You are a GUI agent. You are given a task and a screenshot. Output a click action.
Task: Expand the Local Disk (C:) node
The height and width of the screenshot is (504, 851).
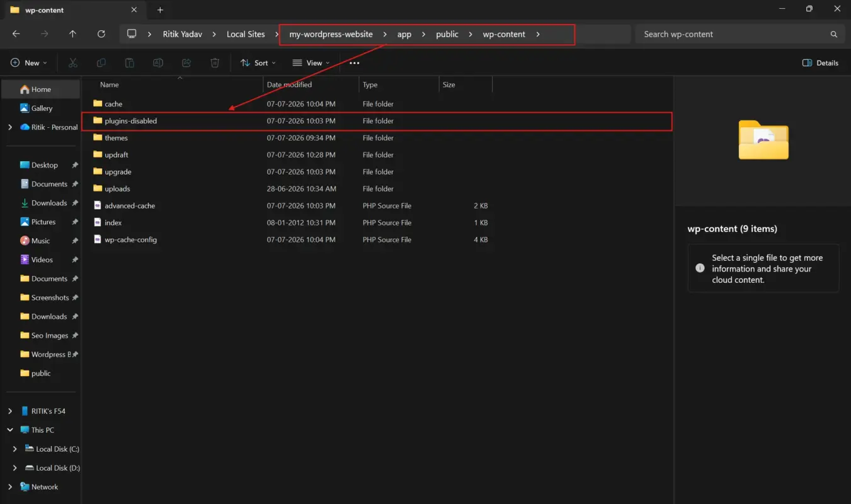click(x=15, y=449)
